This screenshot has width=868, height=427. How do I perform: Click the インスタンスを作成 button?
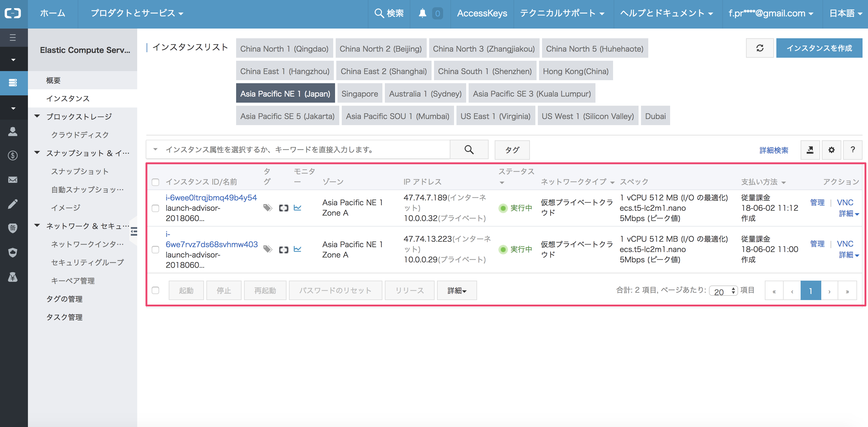pos(819,48)
